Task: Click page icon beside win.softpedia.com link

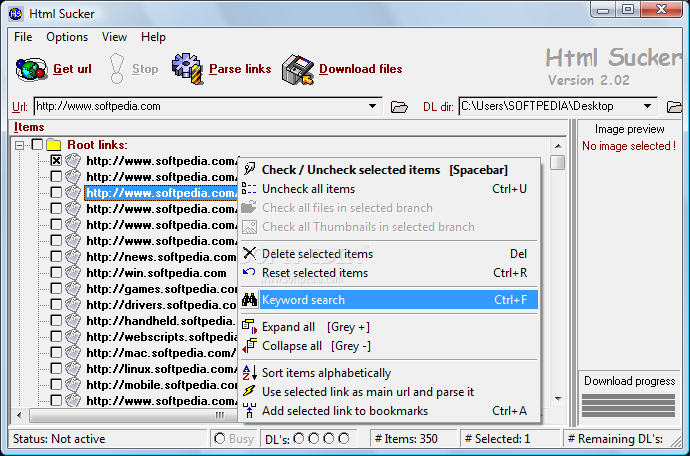Action: [x=73, y=272]
